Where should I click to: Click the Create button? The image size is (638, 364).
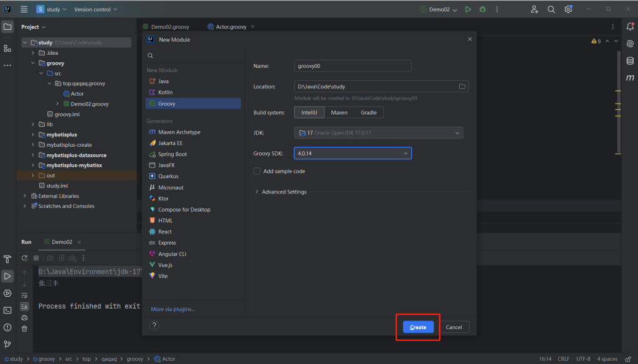pos(418,327)
